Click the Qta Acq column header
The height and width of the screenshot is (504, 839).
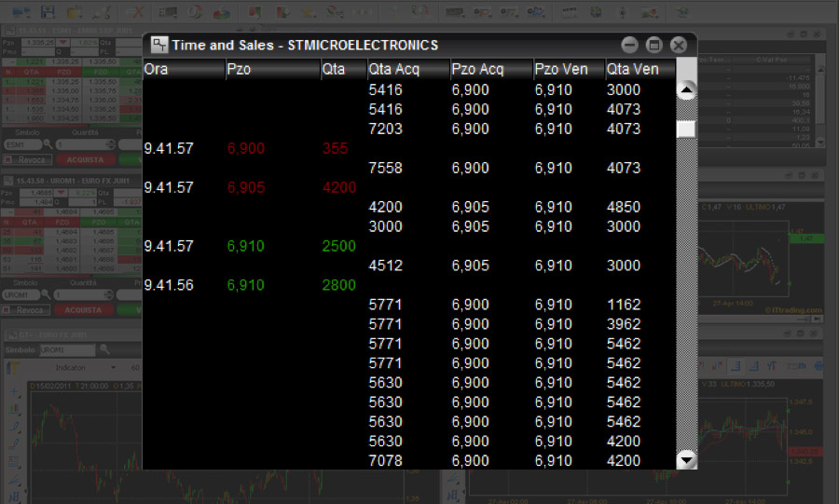(408, 69)
